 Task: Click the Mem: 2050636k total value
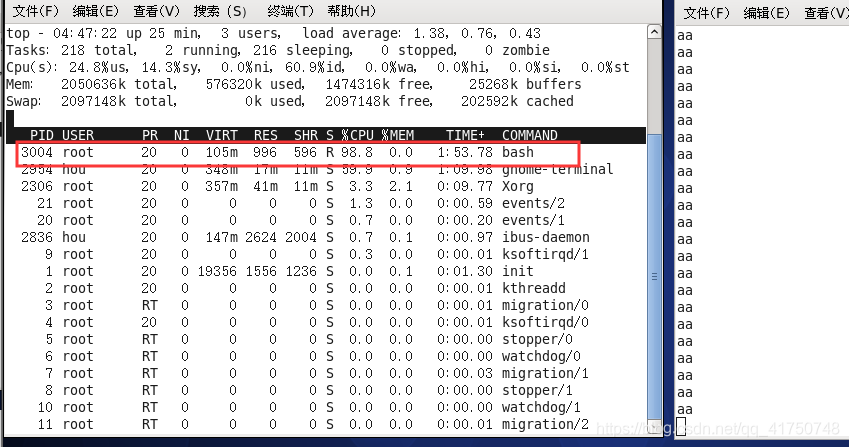coord(92,84)
